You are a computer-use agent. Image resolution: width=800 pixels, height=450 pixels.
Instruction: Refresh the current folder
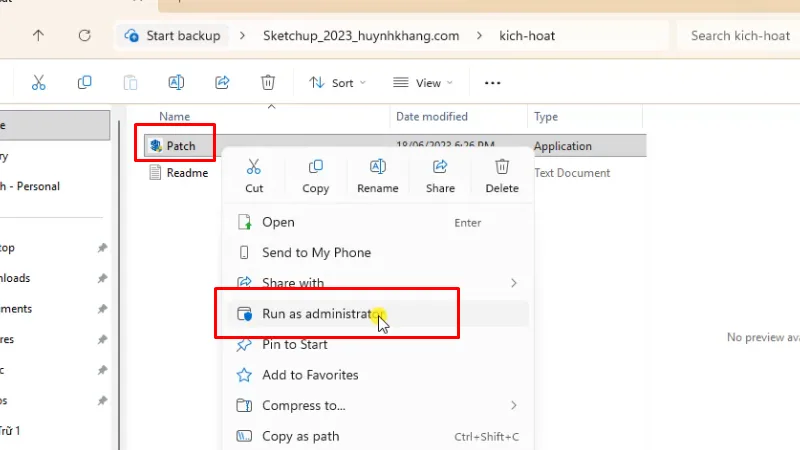pos(85,35)
